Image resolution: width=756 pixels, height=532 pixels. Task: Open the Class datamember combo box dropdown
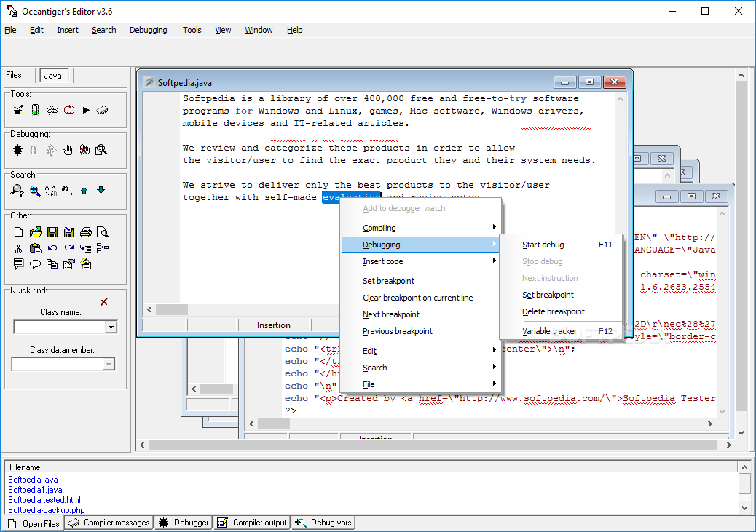pos(109,365)
